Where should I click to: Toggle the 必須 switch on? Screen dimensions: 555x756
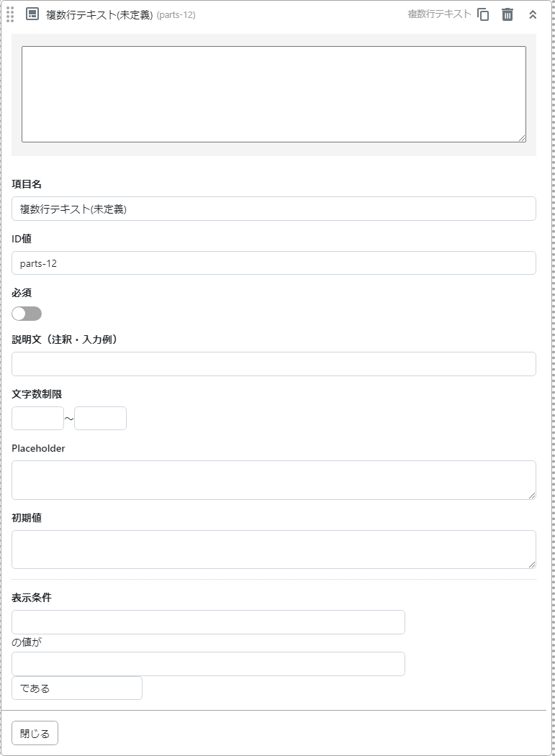pyautogui.click(x=27, y=314)
